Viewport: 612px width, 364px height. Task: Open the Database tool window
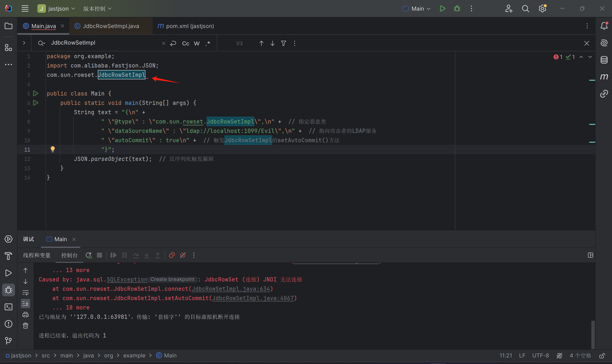tap(604, 60)
